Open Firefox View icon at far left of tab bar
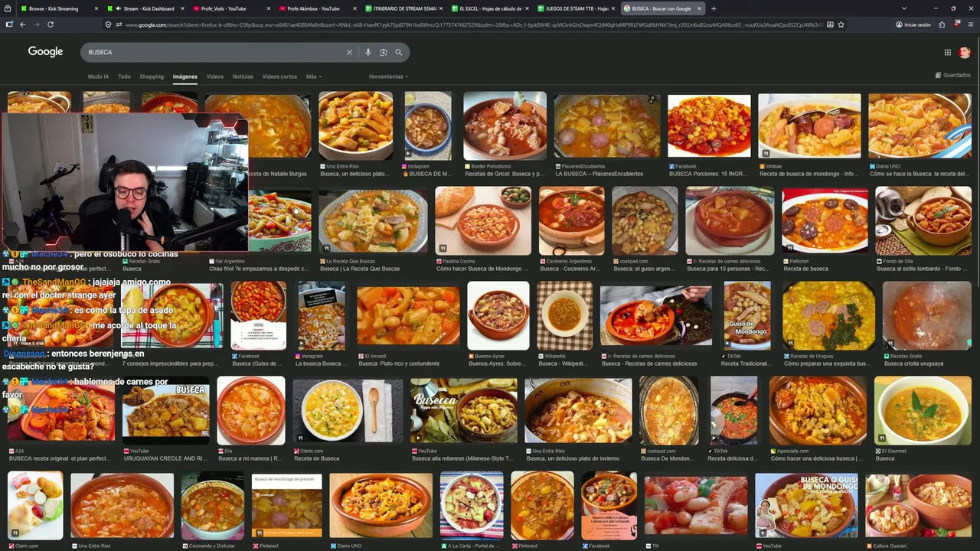Screen dimensions: 980x551 [x=8, y=8]
